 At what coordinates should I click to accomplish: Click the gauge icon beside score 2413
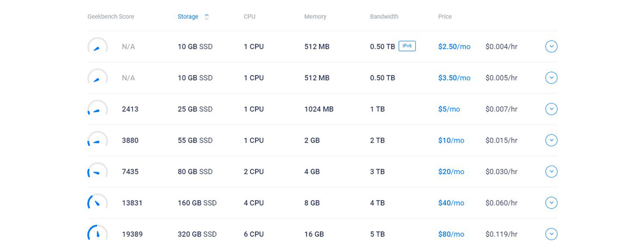pyautogui.click(x=98, y=108)
